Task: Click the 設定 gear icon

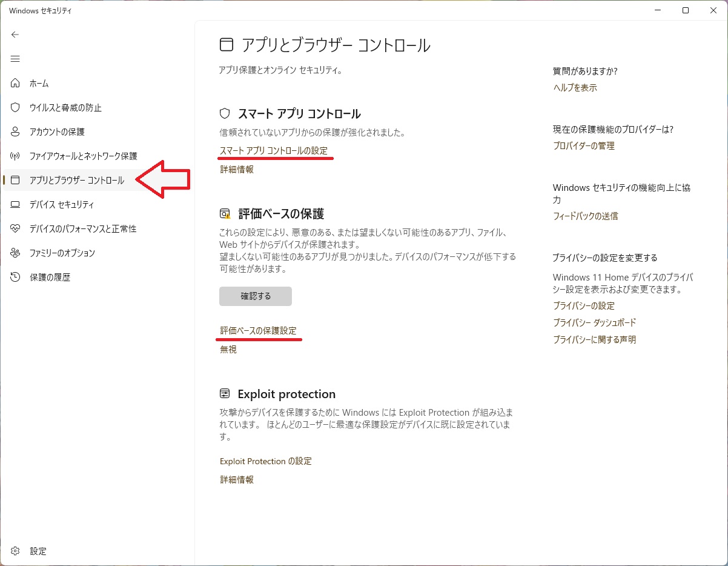Action: (x=16, y=551)
